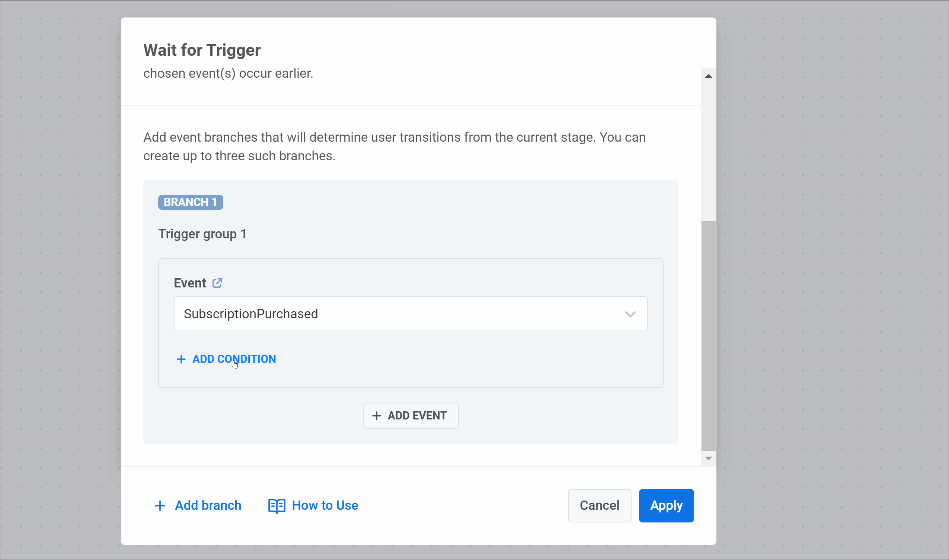
Task: Click the scrollbar up arrow
Action: tap(709, 76)
